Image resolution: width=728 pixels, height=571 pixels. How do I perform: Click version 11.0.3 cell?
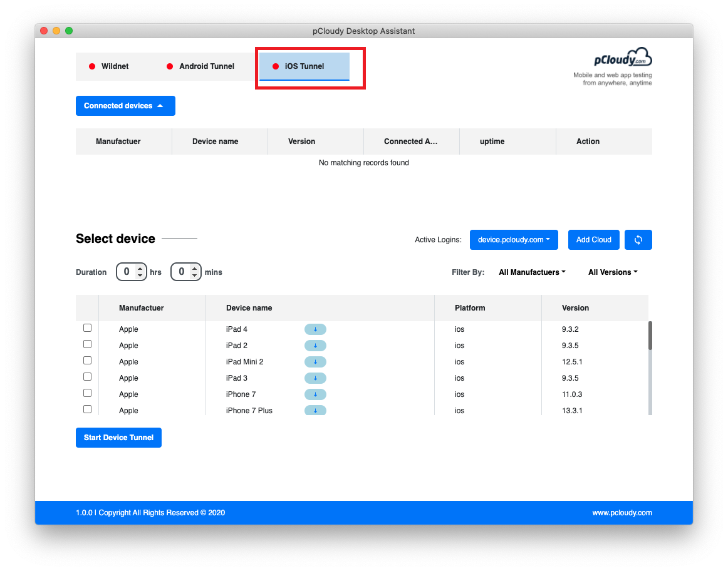572,394
